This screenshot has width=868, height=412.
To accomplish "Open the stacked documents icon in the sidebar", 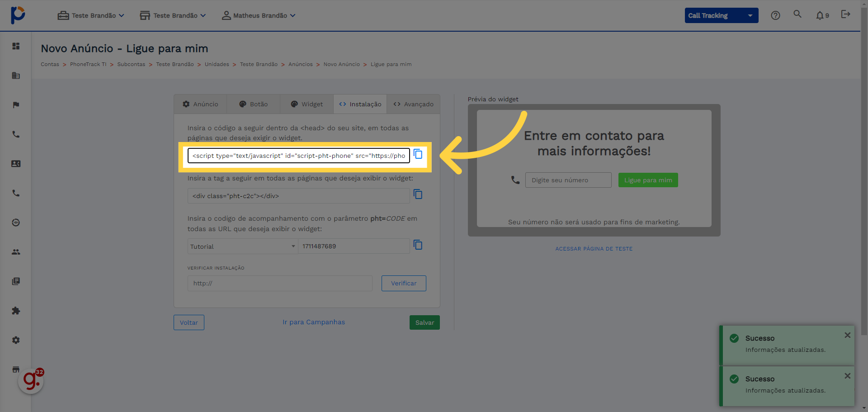I will click(16, 281).
